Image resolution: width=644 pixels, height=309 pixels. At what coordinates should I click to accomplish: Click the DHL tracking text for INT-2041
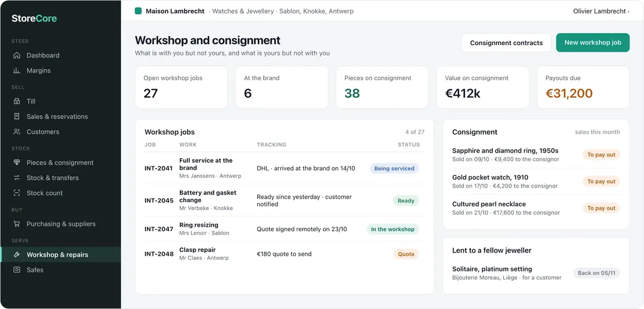(x=306, y=168)
